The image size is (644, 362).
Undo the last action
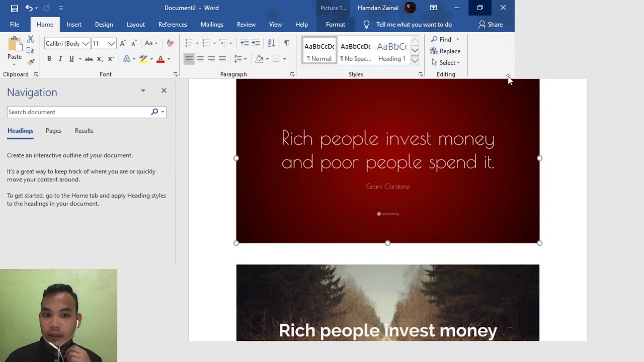29,8
